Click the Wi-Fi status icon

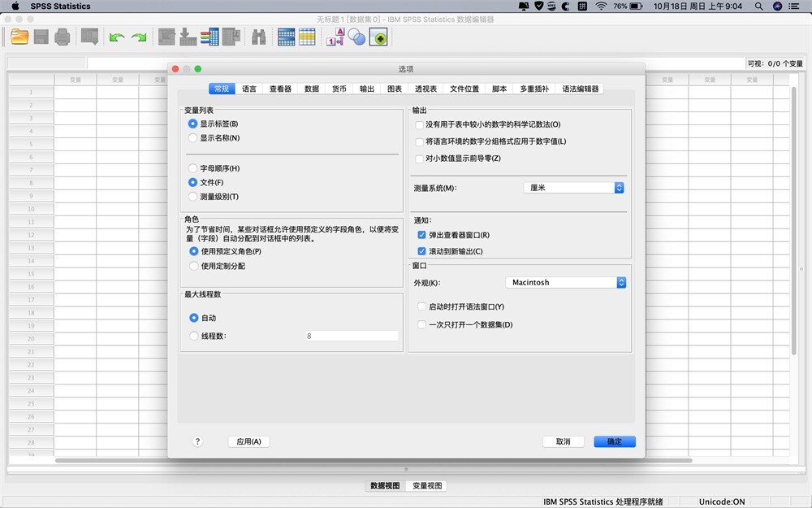point(601,7)
